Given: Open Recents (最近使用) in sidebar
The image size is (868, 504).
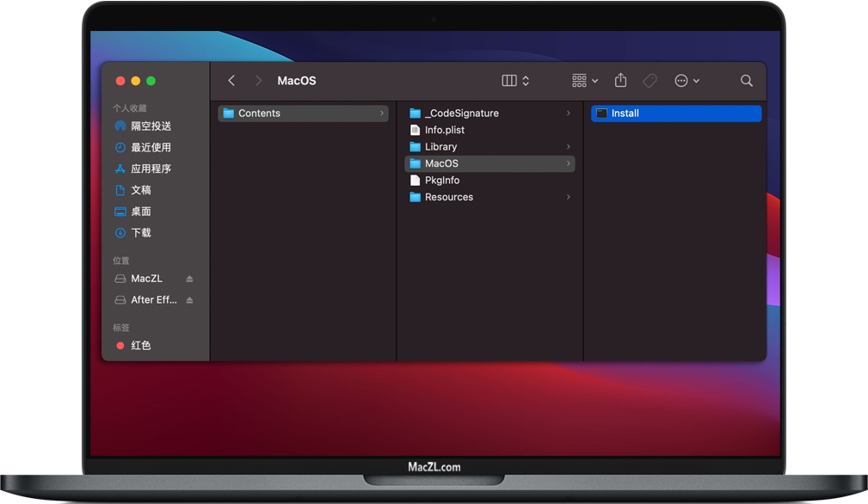Looking at the screenshot, I should [x=151, y=147].
